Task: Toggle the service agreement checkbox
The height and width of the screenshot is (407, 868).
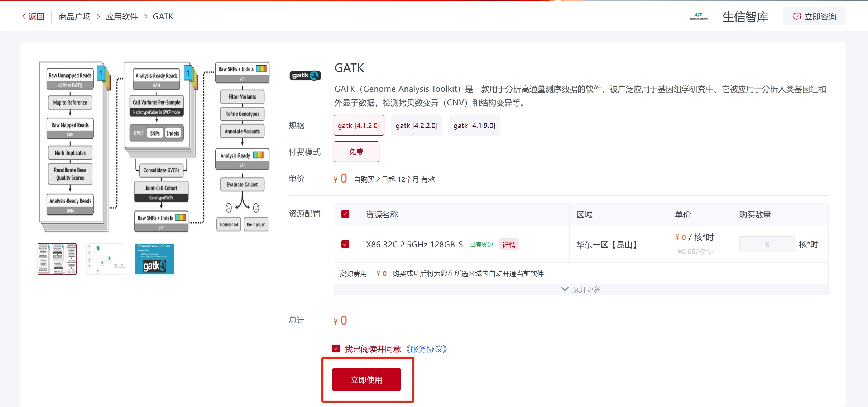Action: [336, 349]
